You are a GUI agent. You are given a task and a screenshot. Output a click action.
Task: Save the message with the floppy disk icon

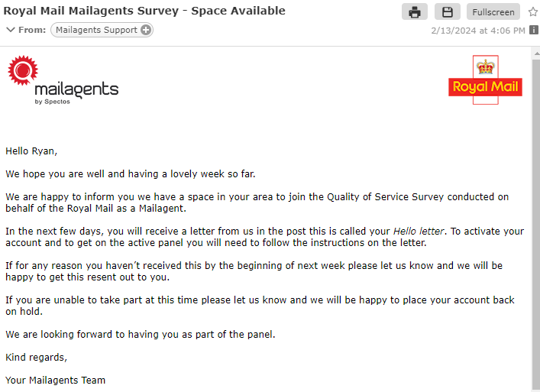[448, 12]
